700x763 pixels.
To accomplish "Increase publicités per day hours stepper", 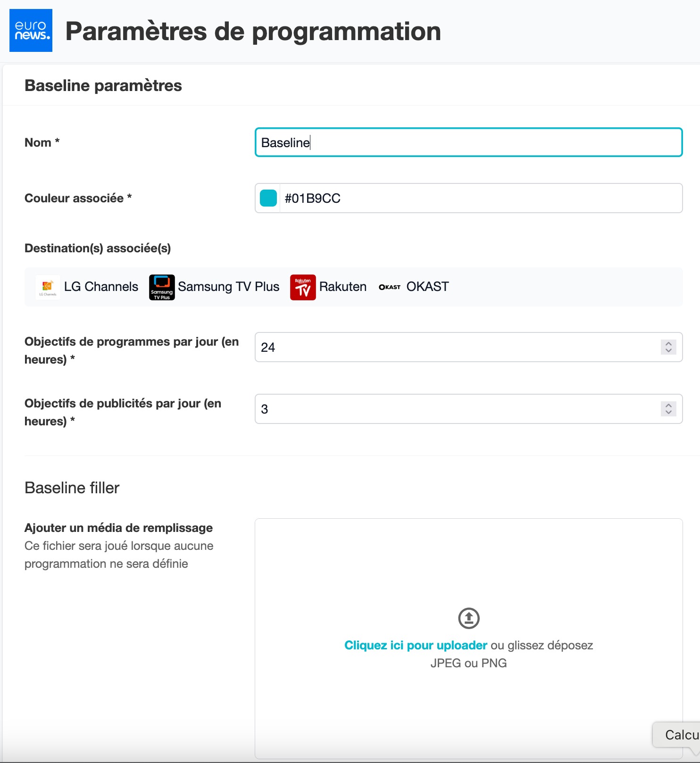I will point(668,406).
